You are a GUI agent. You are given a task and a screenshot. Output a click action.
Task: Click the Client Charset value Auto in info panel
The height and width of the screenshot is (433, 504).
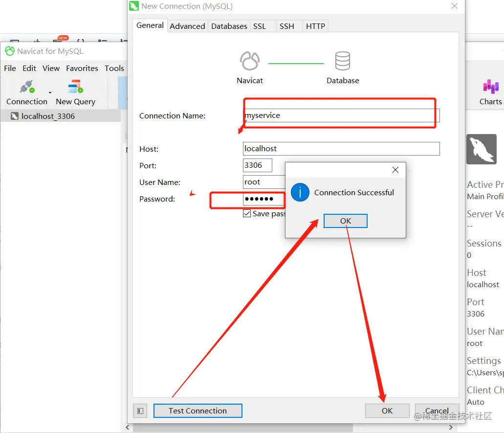click(x=476, y=402)
